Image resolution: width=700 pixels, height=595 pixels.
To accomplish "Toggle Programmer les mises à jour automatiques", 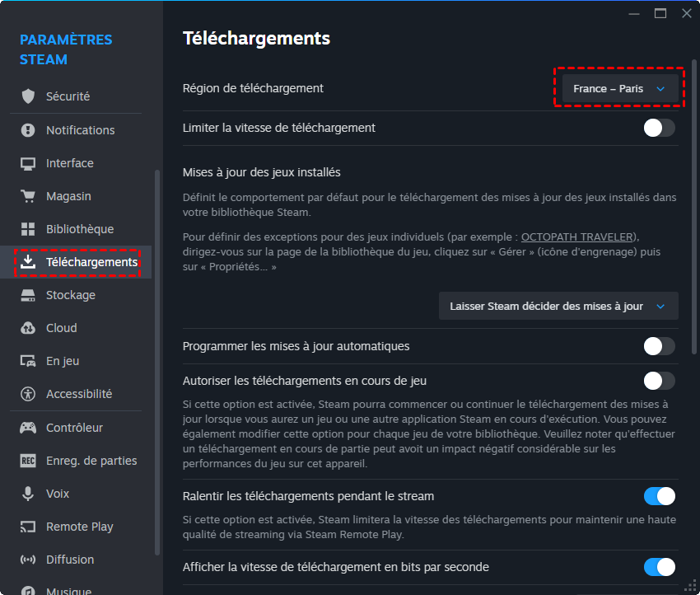I will click(x=659, y=346).
